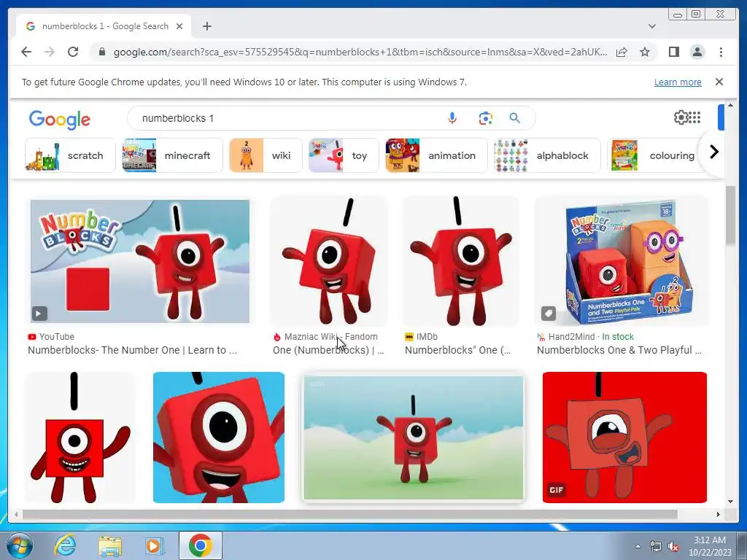The image size is (747, 560).
Task: Go back to the previous page
Action: coord(26,52)
